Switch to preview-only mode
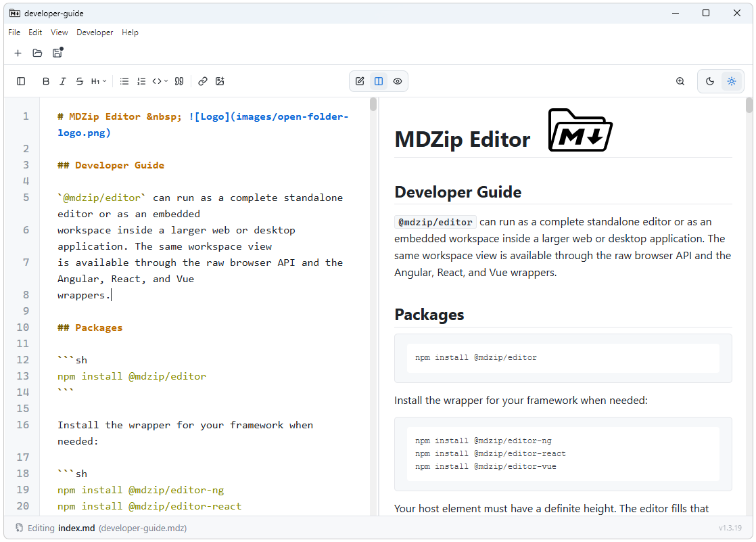Screen dimensions: 756x542 click(x=398, y=81)
